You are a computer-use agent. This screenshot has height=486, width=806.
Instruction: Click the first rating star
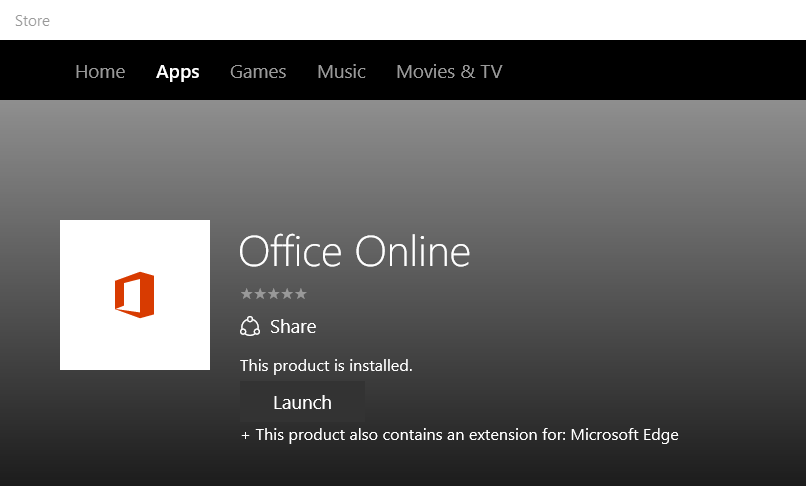246,294
